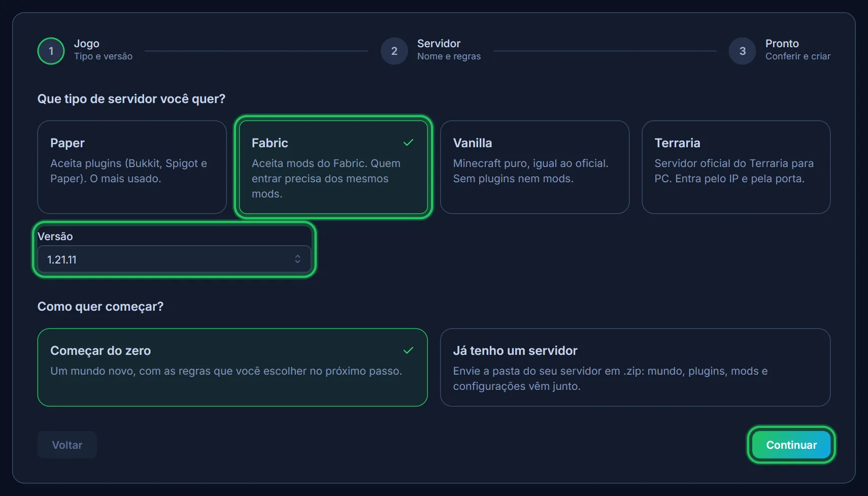Click the Terraria description 'Servidor oficial do Terraria para PC'
868x496 pixels.
[734, 171]
